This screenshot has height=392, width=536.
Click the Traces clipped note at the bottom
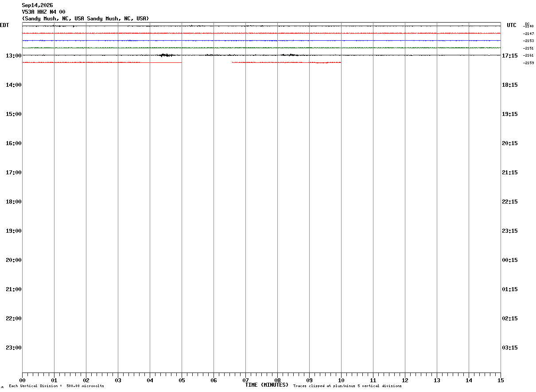pos(347,386)
